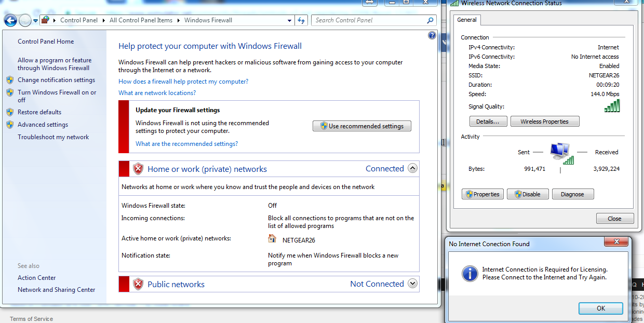Click the Properties button in Activity section

(x=482, y=194)
